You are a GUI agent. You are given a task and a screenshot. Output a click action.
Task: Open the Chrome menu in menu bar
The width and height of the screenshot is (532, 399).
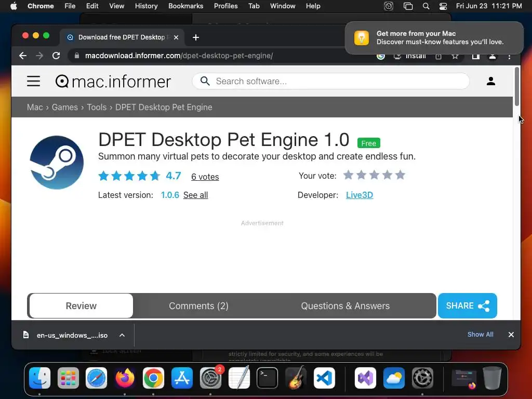click(41, 6)
